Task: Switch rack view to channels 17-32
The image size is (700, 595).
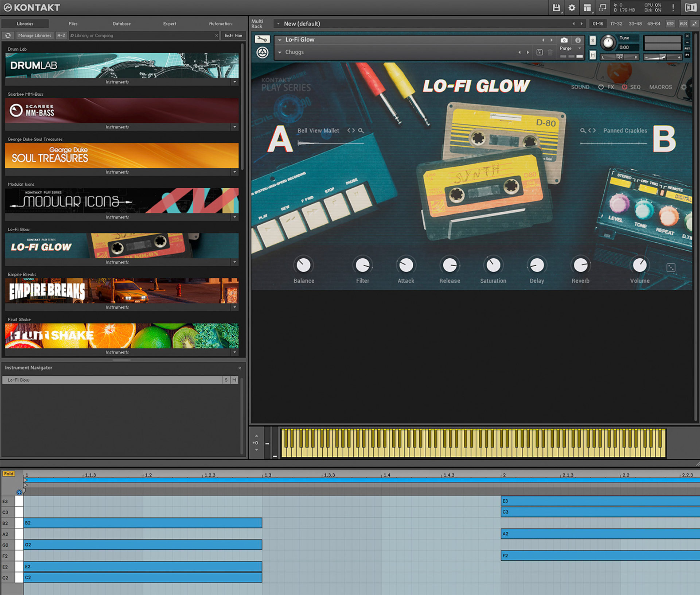Action: pos(616,23)
